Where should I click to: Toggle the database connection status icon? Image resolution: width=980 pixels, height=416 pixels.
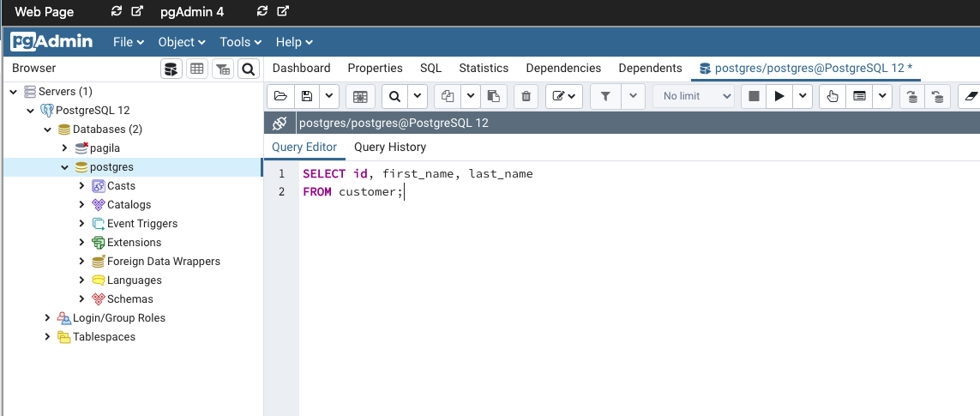tap(279, 123)
